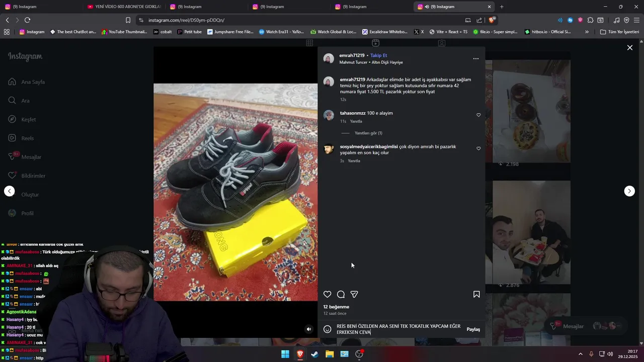Open Steam from the taskbar
This screenshot has width=644, height=362.
pos(314,354)
